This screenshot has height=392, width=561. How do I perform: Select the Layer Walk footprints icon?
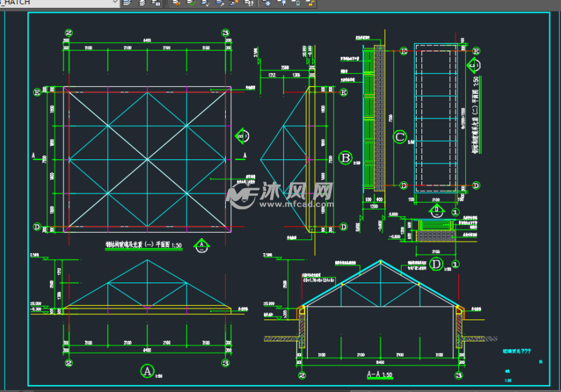(250, 3)
